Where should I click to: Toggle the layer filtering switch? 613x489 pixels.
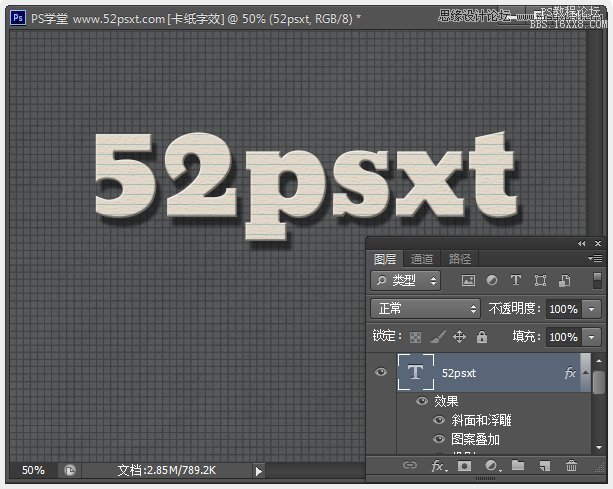click(597, 281)
